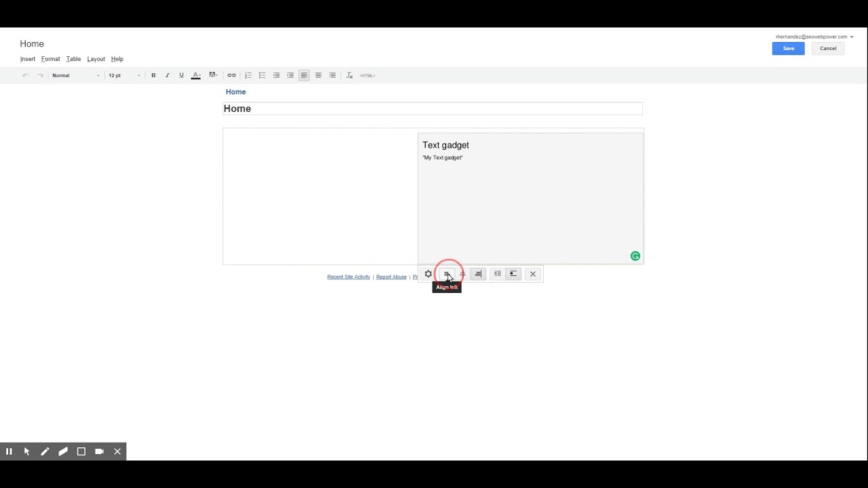Open the Normal paragraph style dropdown
Image resolution: width=868 pixels, height=488 pixels.
click(76, 75)
